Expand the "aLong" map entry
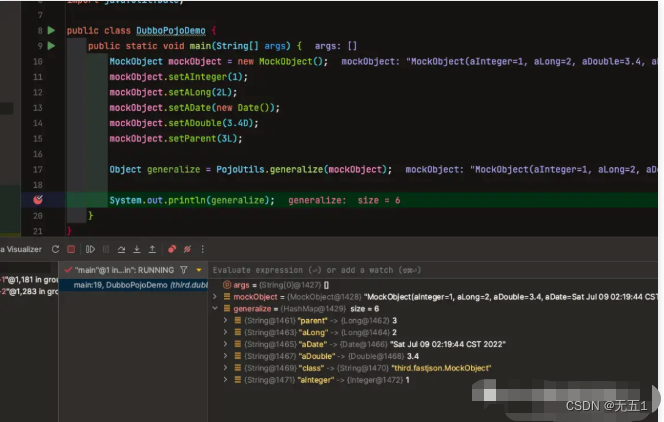Viewport: 664px width, 422px height. coord(226,332)
